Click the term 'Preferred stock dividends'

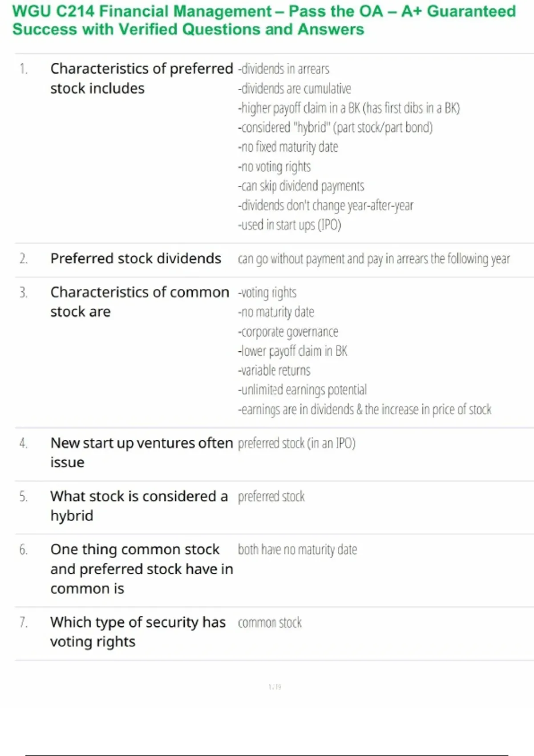[136, 258]
